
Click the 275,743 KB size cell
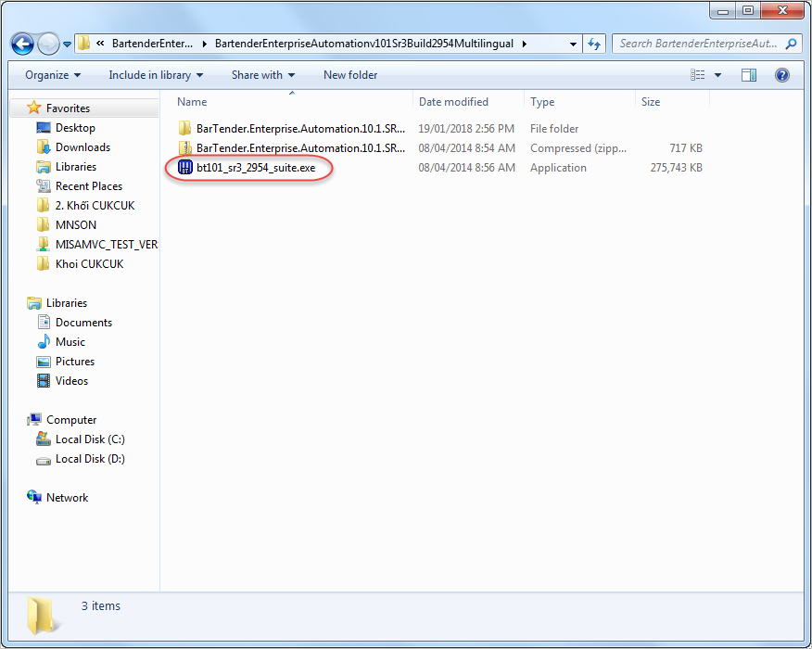pos(677,168)
